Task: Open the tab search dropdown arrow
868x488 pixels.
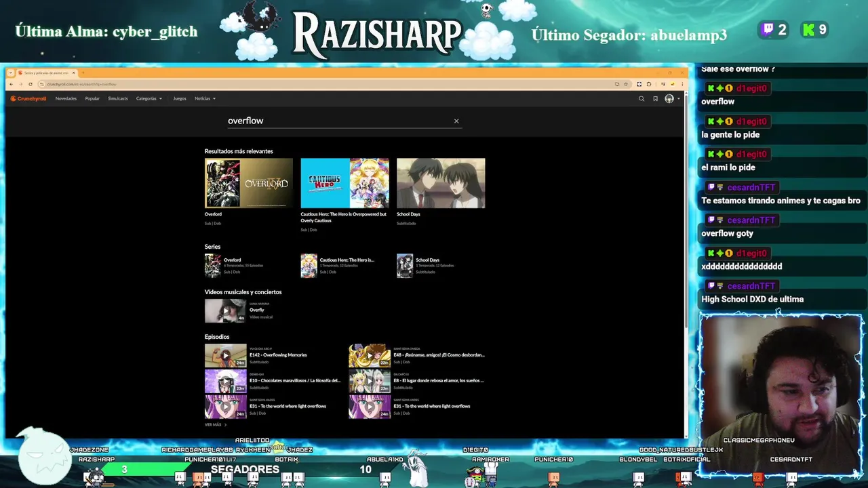Action: [x=12, y=73]
